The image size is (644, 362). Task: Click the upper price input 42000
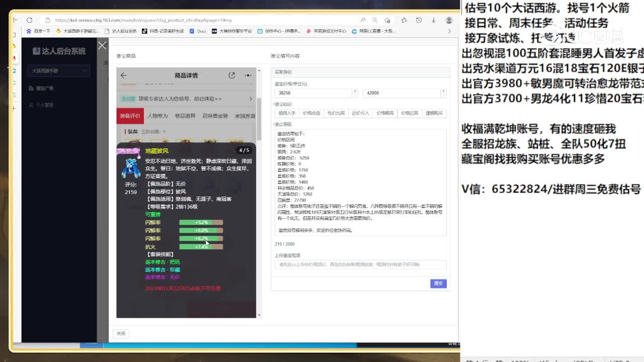401,93
